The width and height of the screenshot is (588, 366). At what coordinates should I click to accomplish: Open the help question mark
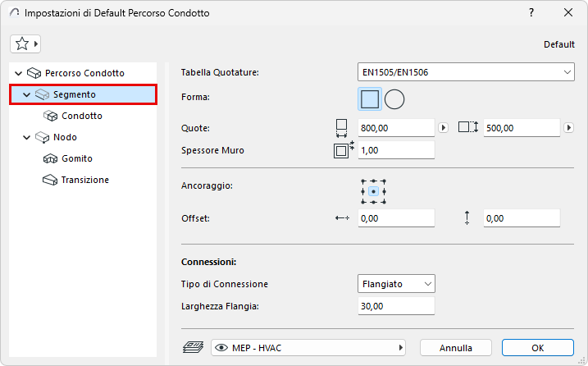[531, 13]
